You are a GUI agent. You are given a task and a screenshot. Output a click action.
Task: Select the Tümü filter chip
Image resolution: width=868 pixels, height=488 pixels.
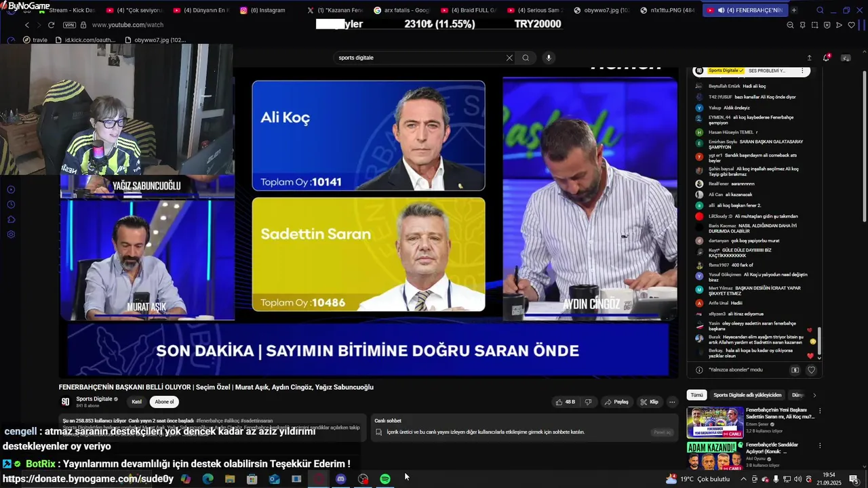coord(696,395)
